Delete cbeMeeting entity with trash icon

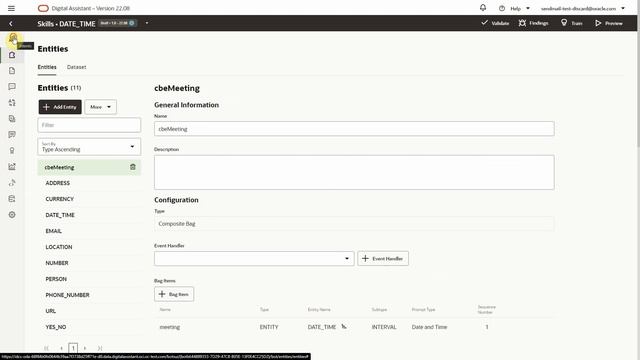pyautogui.click(x=133, y=167)
